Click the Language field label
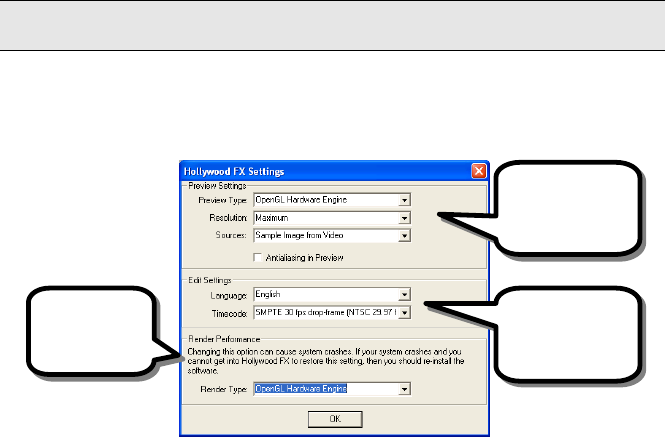The image size is (665, 437). pyautogui.click(x=229, y=296)
